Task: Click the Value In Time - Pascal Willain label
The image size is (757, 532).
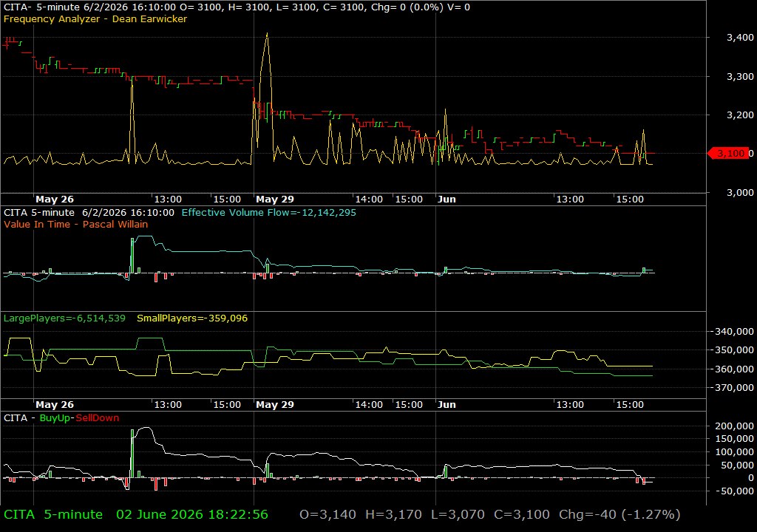Action: [76, 224]
